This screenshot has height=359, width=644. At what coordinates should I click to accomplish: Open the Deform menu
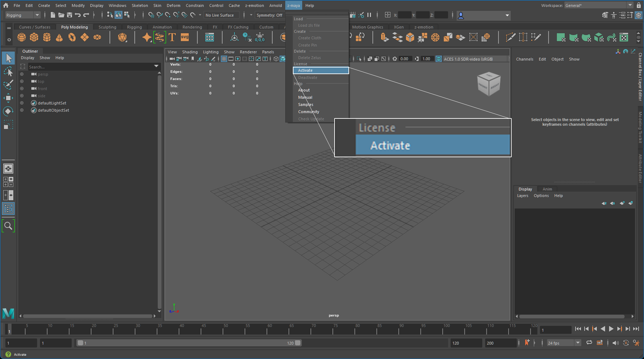pos(173,5)
